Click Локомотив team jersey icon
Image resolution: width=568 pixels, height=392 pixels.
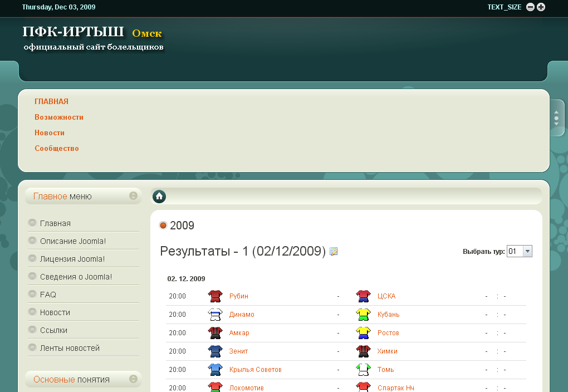tap(215, 387)
